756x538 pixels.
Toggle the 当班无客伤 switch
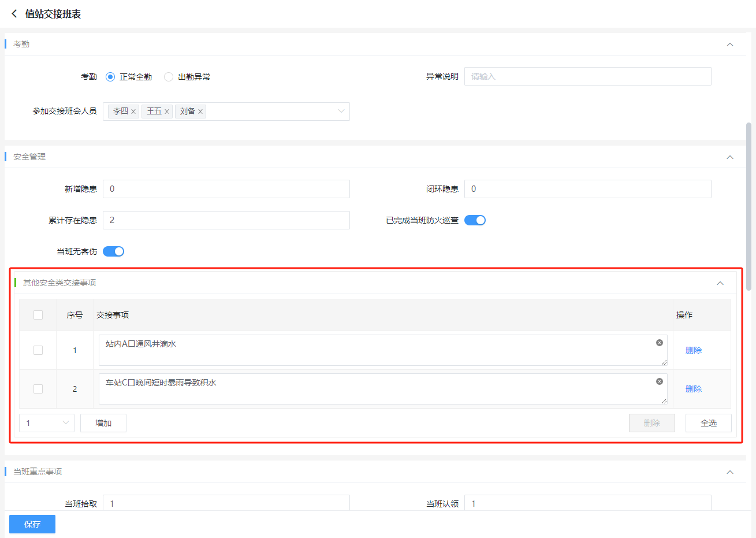113,251
